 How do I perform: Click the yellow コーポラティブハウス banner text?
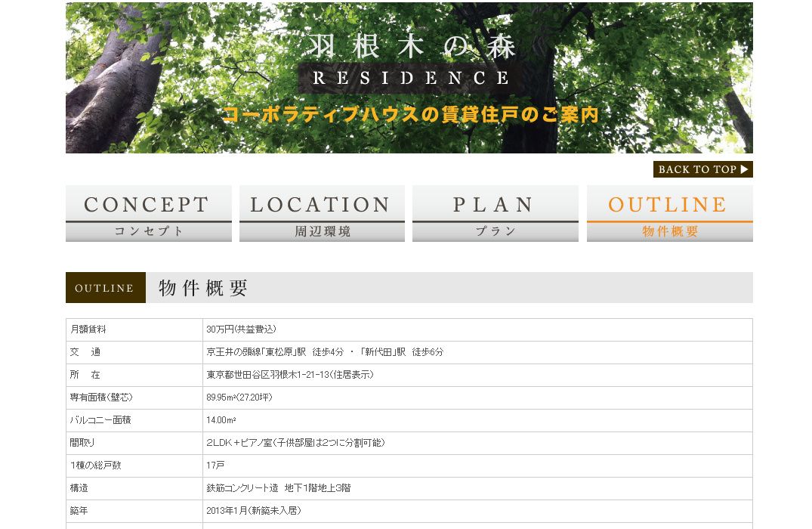pyautogui.click(x=410, y=115)
